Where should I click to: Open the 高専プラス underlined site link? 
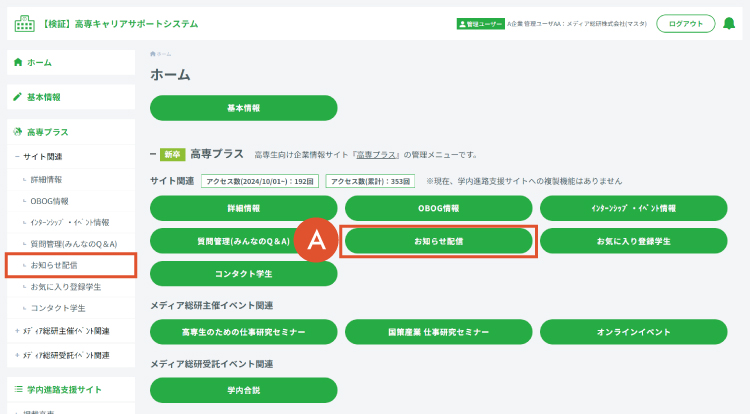[x=376, y=155]
